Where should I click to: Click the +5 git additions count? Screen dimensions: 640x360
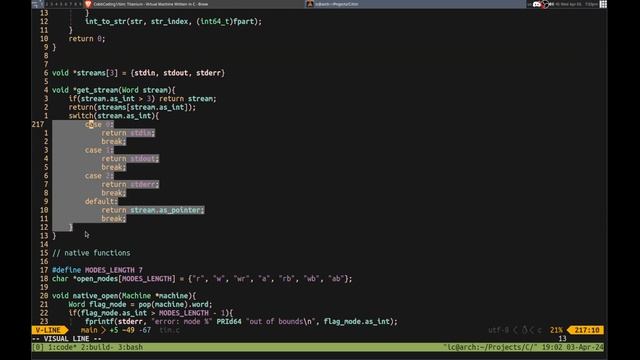click(113, 330)
